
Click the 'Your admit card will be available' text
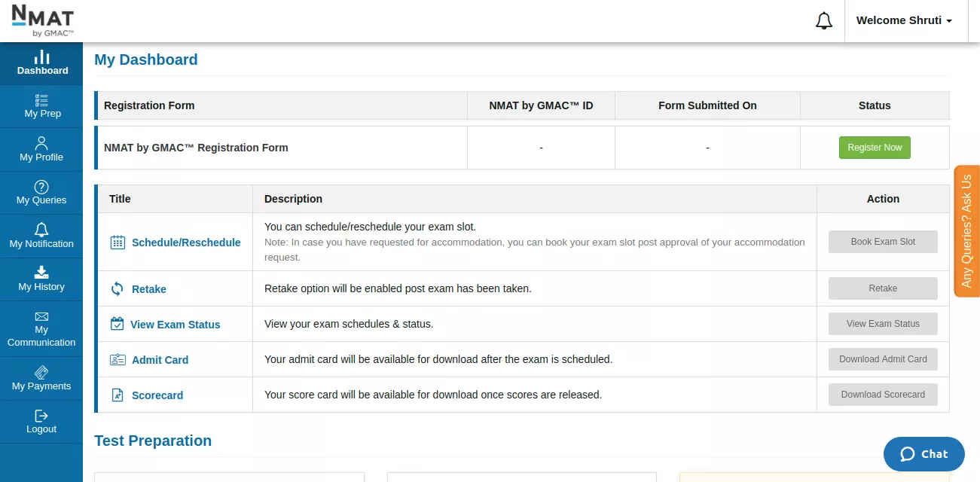438,359
